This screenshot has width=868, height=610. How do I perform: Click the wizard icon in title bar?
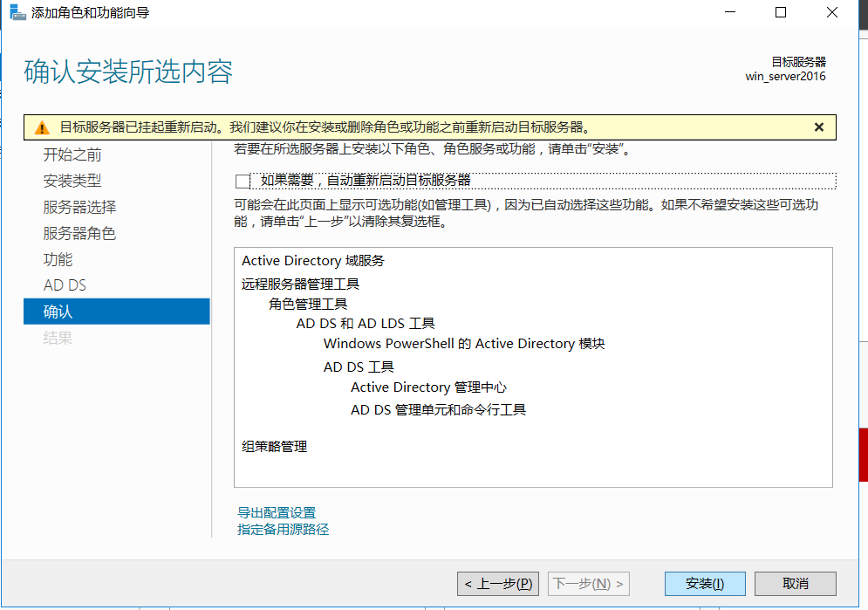[17, 12]
